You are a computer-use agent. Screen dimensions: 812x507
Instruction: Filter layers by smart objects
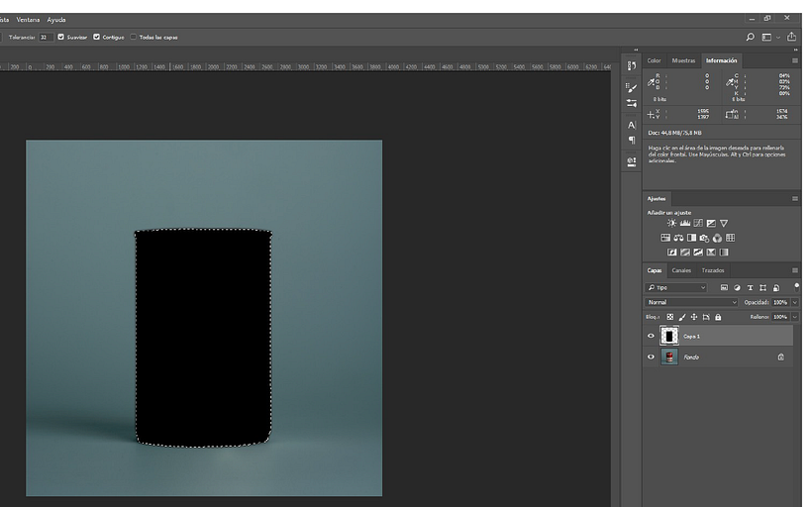pos(775,287)
